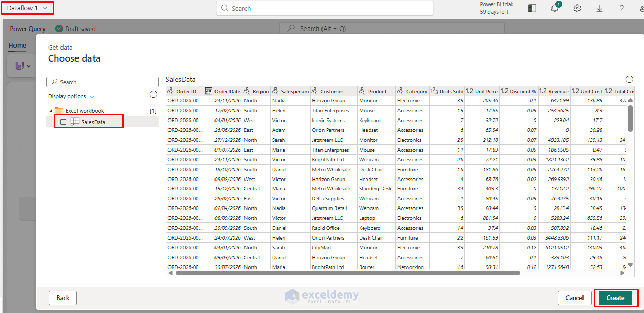Click the Discount % column header

tap(519, 91)
